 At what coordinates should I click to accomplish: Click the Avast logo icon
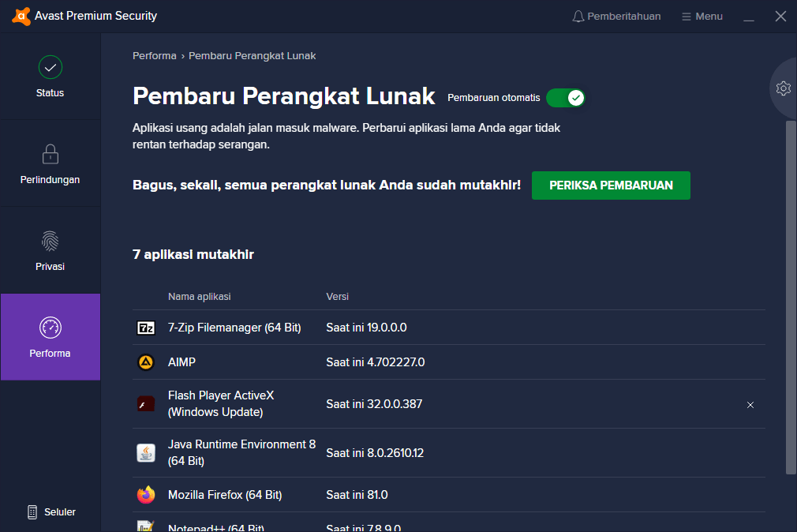pyautogui.click(x=21, y=16)
